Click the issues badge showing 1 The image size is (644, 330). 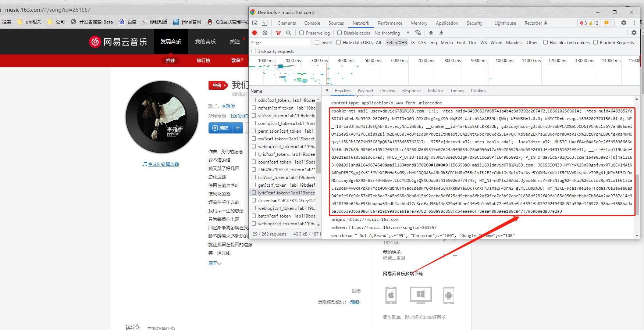click(608, 23)
